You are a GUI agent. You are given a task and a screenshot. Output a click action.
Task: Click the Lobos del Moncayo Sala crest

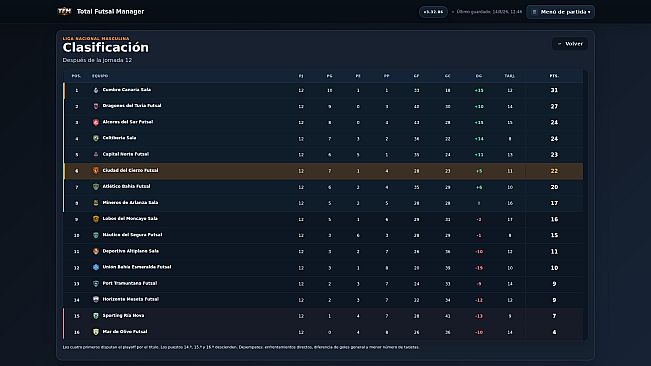pos(96,219)
